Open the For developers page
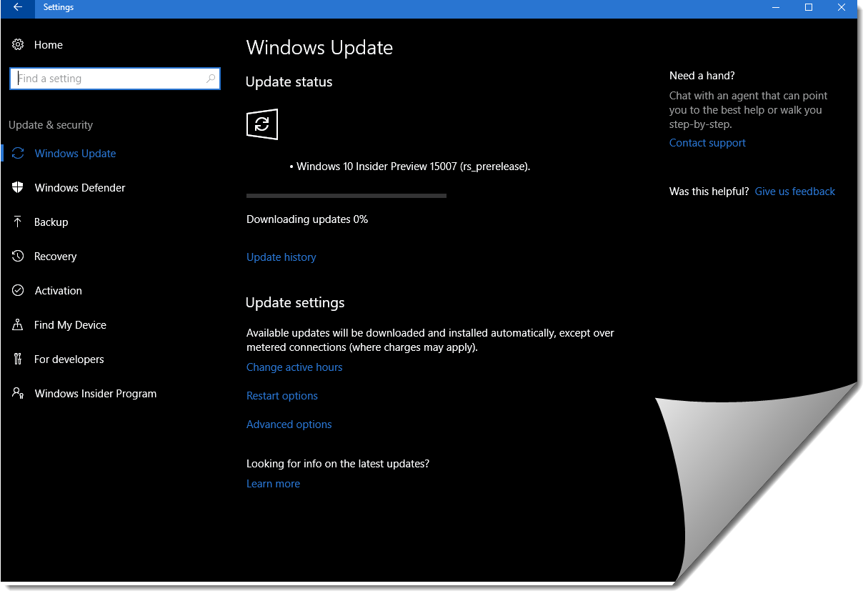The width and height of the screenshot is (868, 596). (69, 359)
